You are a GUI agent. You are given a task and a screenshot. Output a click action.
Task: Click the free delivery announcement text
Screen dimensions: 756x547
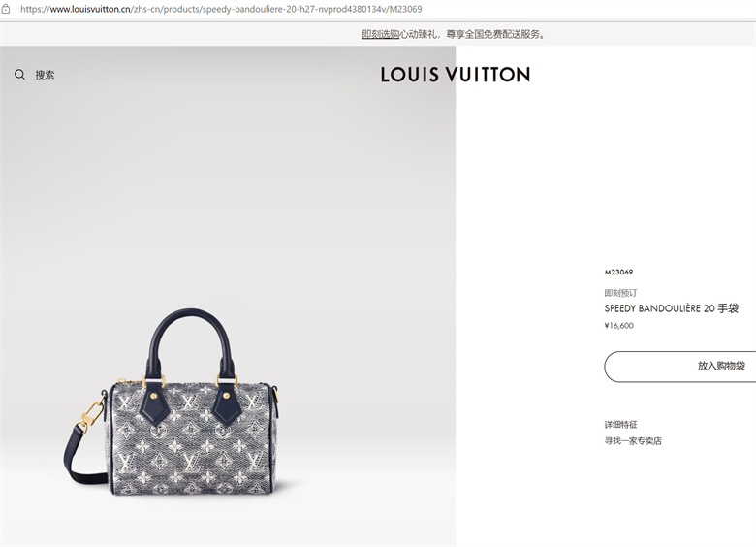[x=473, y=34]
